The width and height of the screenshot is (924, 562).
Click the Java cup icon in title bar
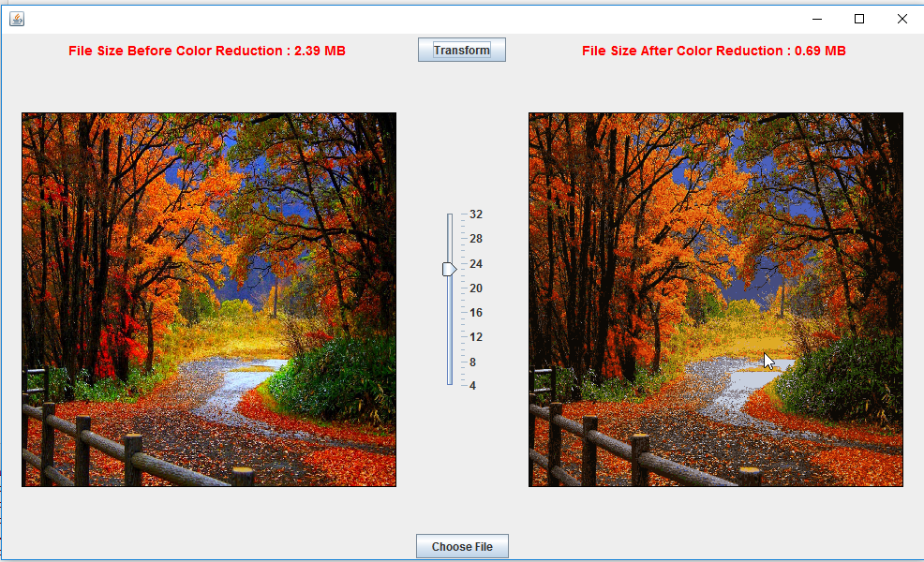[x=16, y=18]
